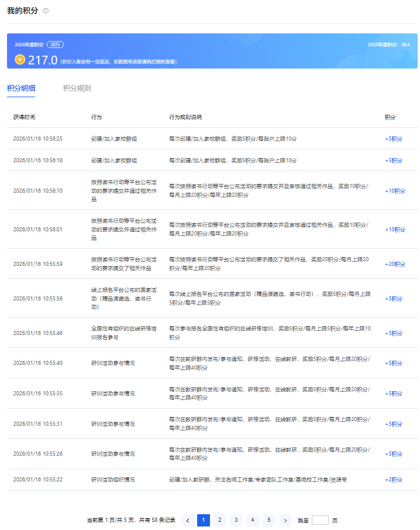Go to previous page using left arrow
The image size is (420, 530).
tap(188, 520)
